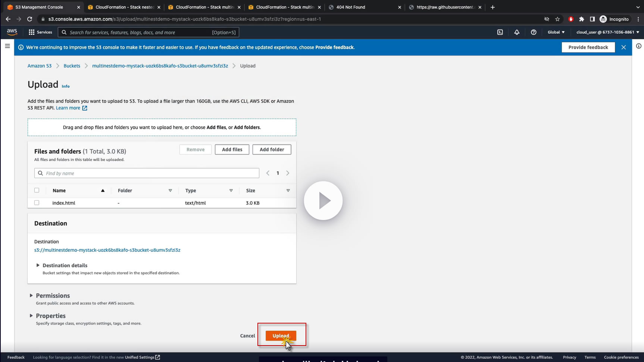Viewport: 644px width, 362px height.
Task: Open the Learn more external link icon
Action: [85, 108]
